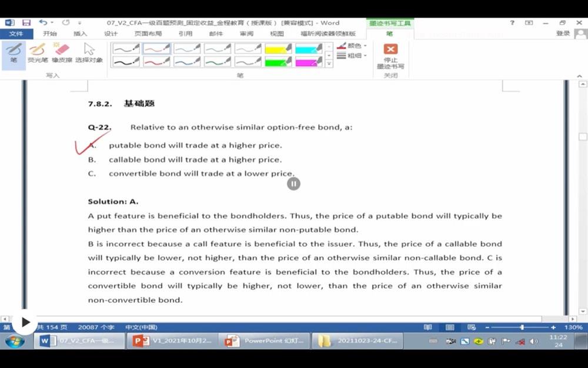Click the vertical scrollbar up arrow
588x368 pixels.
click(583, 84)
